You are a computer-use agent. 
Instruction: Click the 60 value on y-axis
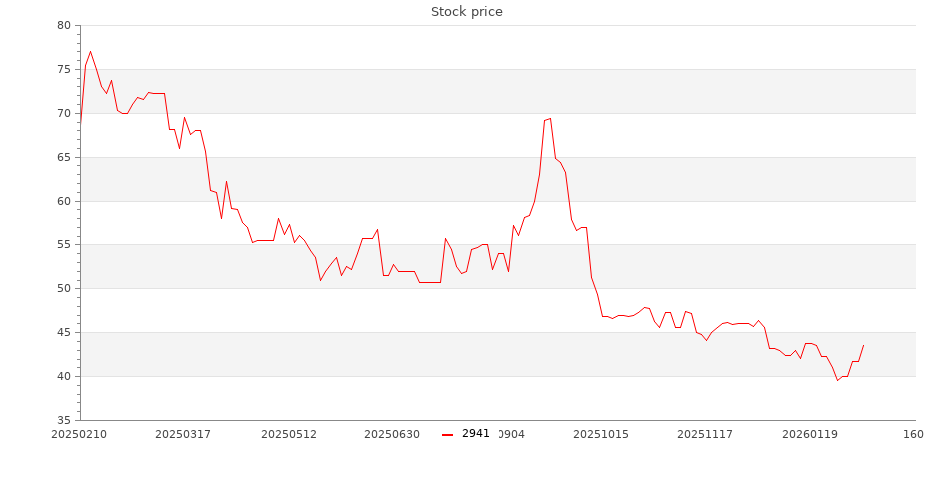(x=64, y=201)
